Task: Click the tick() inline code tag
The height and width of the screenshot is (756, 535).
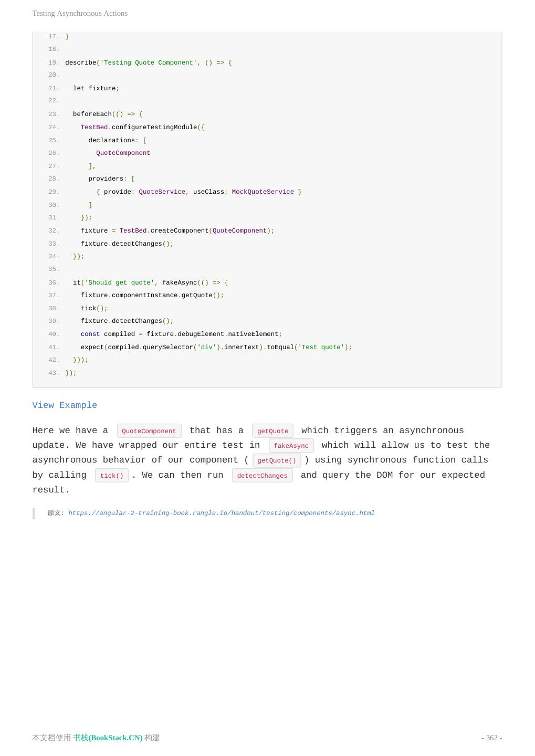Action: point(112,476)
